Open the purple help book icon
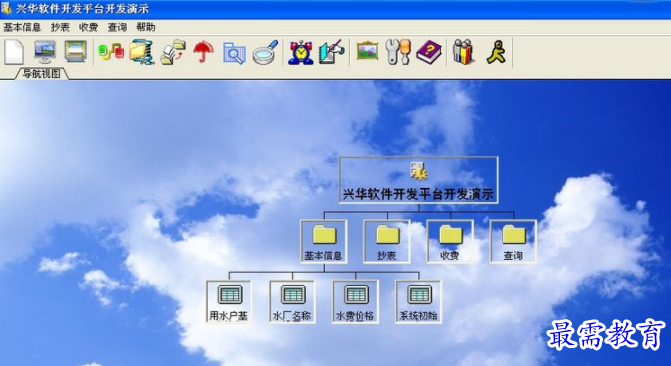The image size is (671, 366). click(429, 52)
